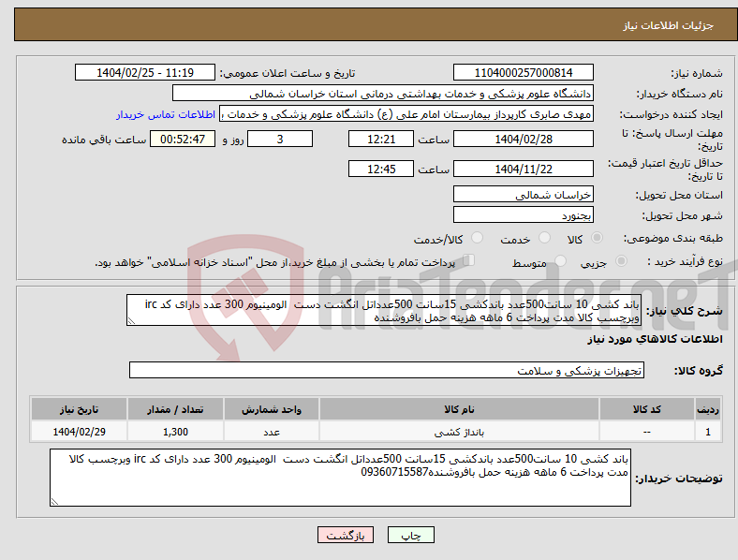
Task: Click the delivery province field خراسان شمالی
Action: [524, 194]
